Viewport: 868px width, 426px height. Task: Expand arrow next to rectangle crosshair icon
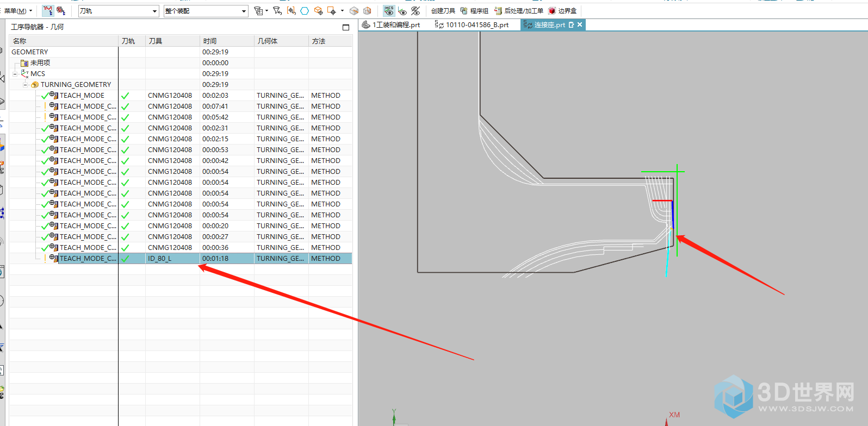[342, 11]
